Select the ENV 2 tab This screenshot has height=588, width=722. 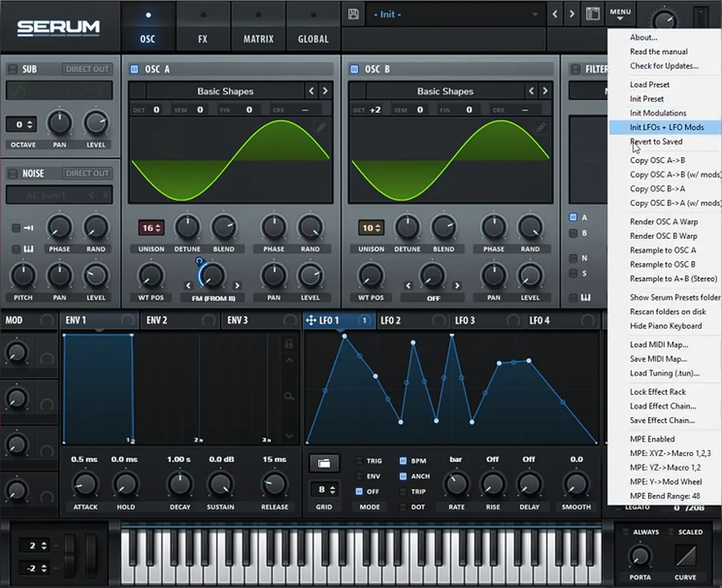[178, 321]
